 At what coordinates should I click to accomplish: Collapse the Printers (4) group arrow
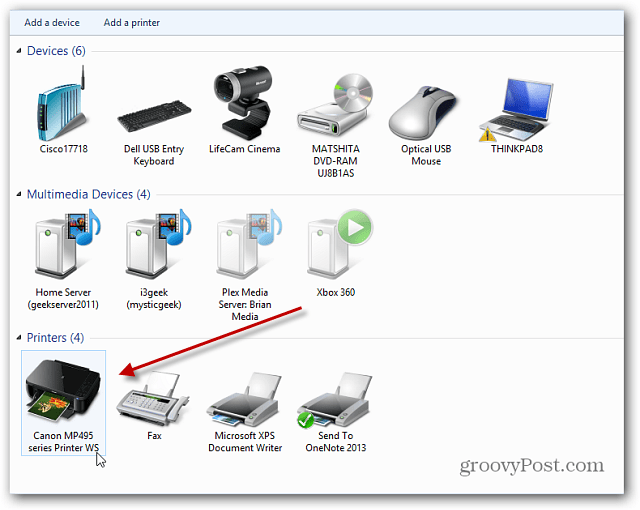pyautogui.click(x=19, y=337)
